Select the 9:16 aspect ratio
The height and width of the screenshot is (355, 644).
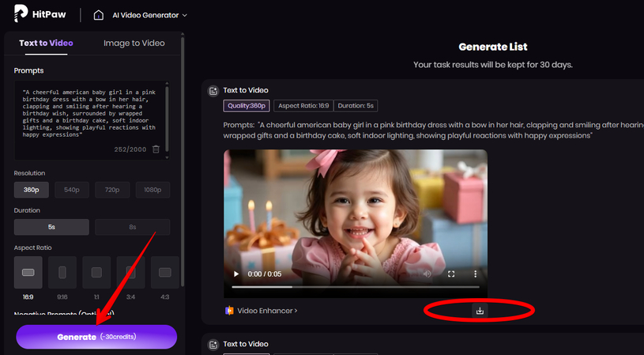pos(62,273)
